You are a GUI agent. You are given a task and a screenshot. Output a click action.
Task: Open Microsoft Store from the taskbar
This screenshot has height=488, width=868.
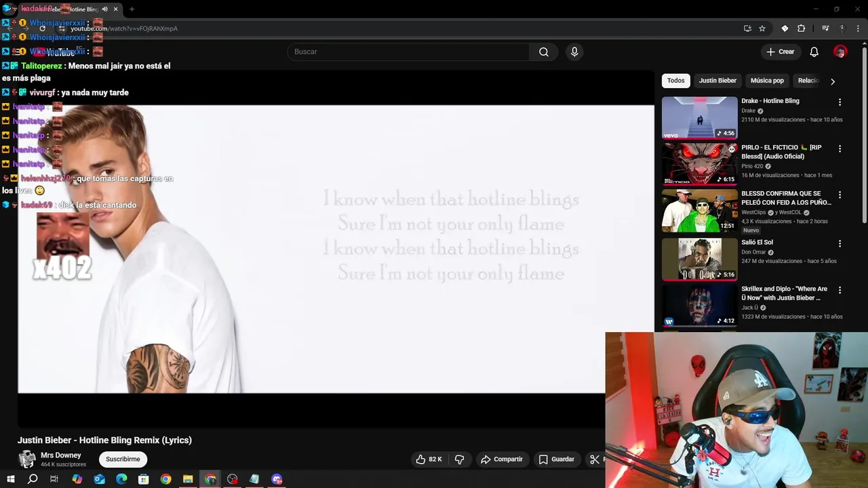pos(144,479)
